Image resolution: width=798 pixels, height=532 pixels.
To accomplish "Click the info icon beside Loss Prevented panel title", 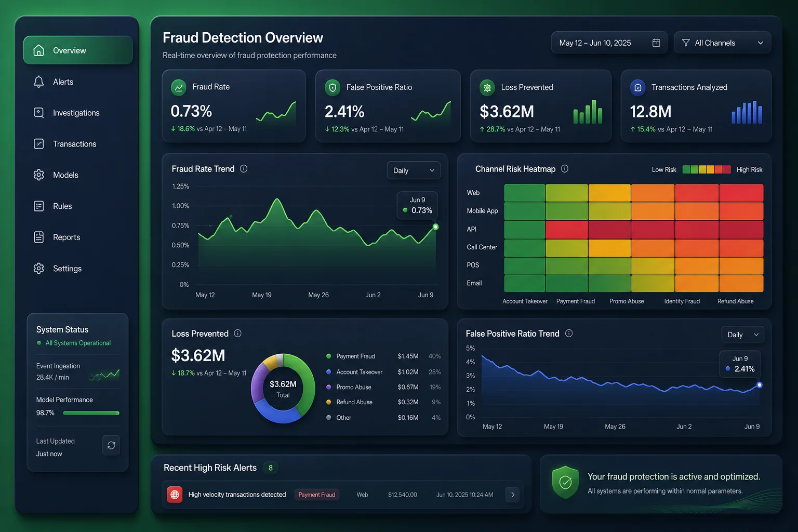I will click(237, 334).
